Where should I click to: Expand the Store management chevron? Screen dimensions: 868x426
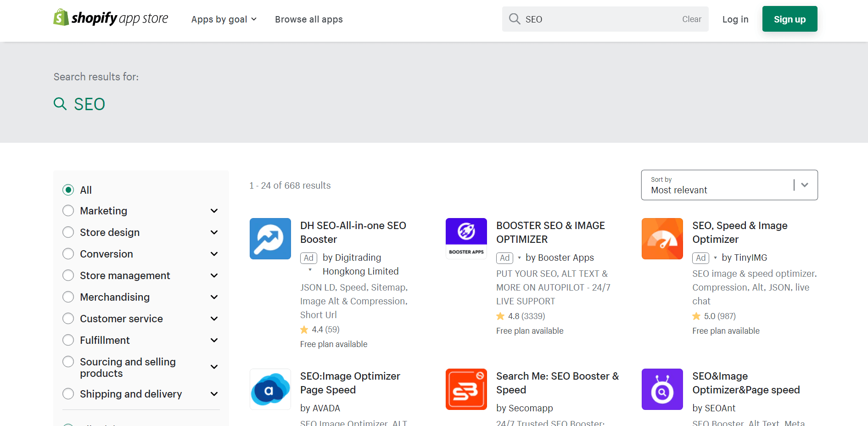click(x=214, y=275)
